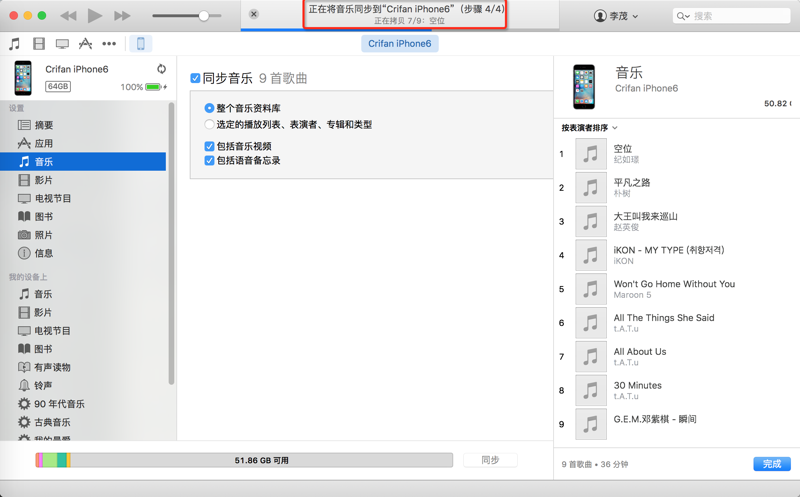The height and width of the screenshot is (497, 800).
Task: Select the song iKON - MY TYPE
Action: tap(677, 255)
